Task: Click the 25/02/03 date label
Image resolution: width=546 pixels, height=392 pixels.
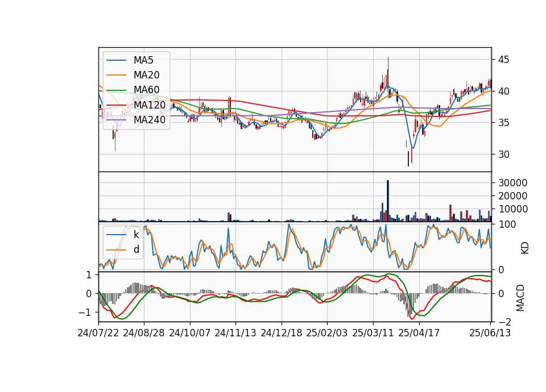Action: pyautogui.click(x=327, y=333)
